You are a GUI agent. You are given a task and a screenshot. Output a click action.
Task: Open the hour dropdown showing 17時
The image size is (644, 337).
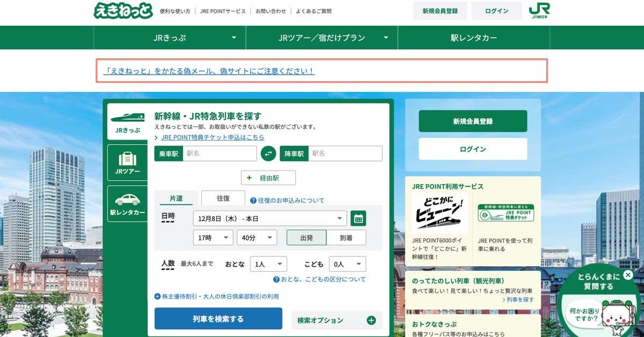click(213, 238)
